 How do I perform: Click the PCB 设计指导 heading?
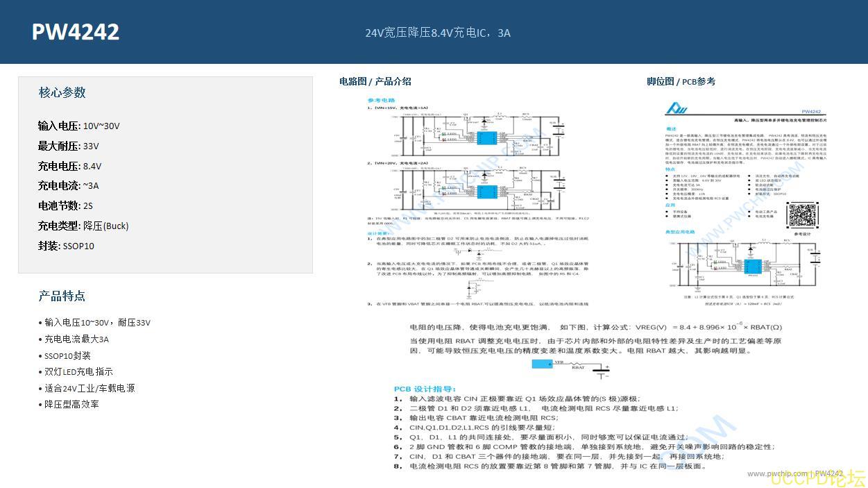pos(425,389)
